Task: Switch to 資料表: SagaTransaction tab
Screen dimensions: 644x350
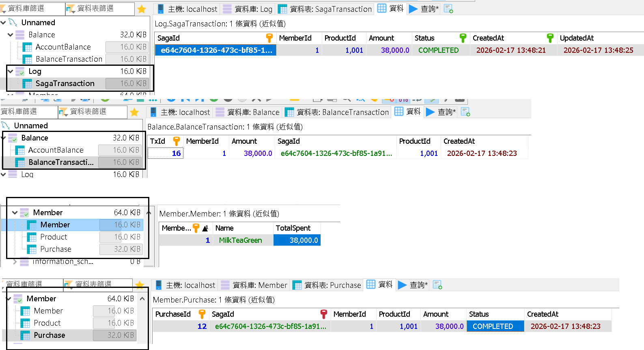Action: click(325, 9)
